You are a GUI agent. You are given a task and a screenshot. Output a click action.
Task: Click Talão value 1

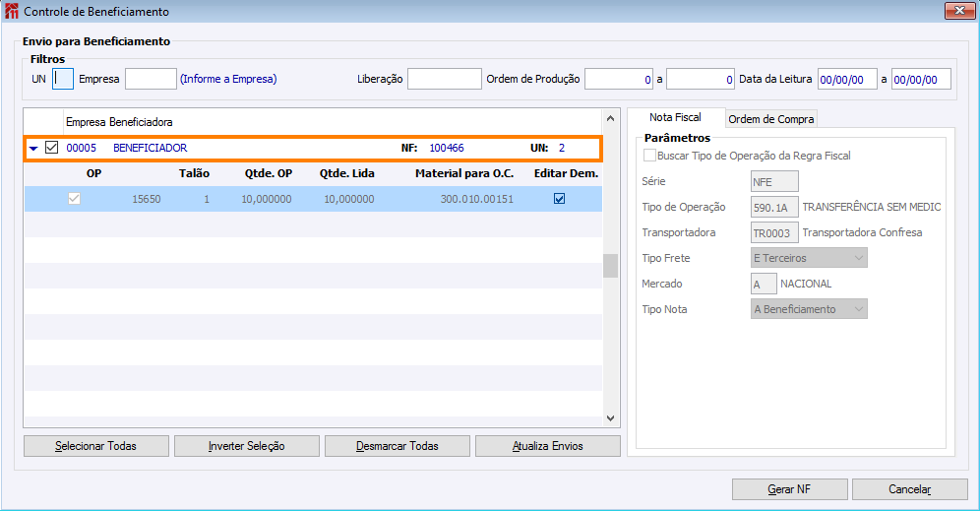[x=207, y=199]
